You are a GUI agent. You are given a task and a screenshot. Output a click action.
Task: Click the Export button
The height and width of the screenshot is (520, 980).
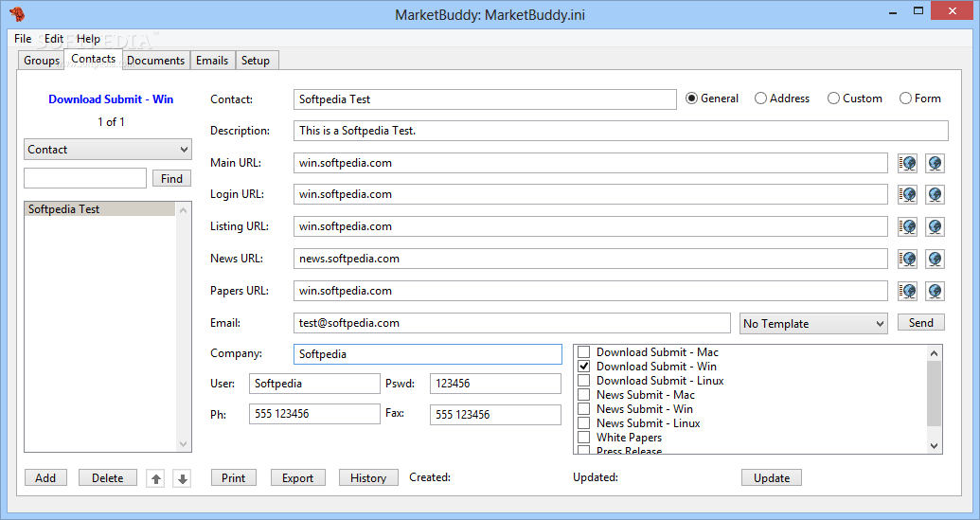tap(297, 478)
